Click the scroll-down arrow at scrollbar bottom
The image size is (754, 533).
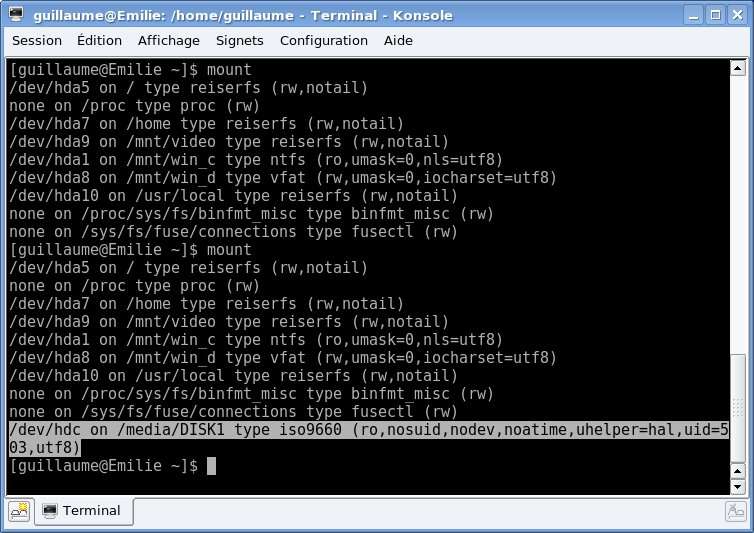pos(738,486)
